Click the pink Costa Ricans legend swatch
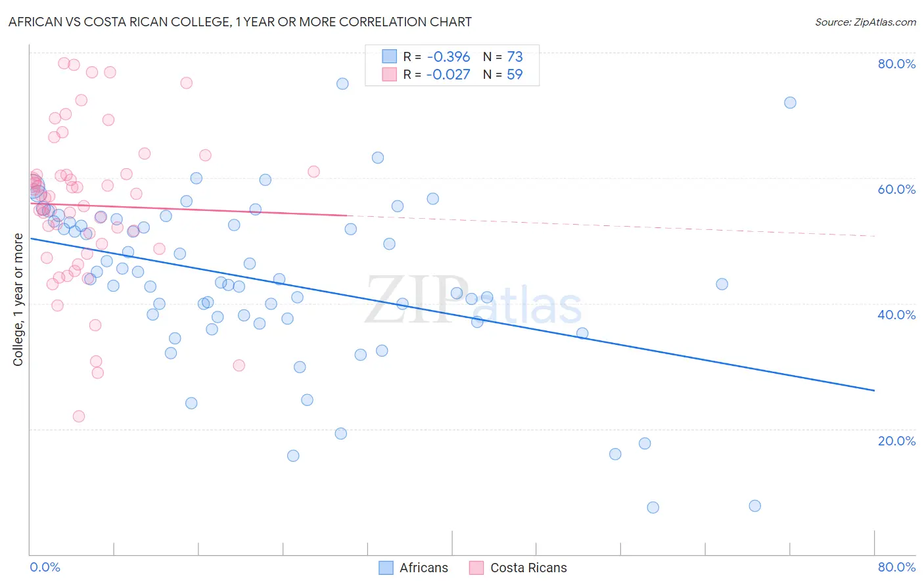The height and width of the screenshot is (586, 924). click(476, 568)
